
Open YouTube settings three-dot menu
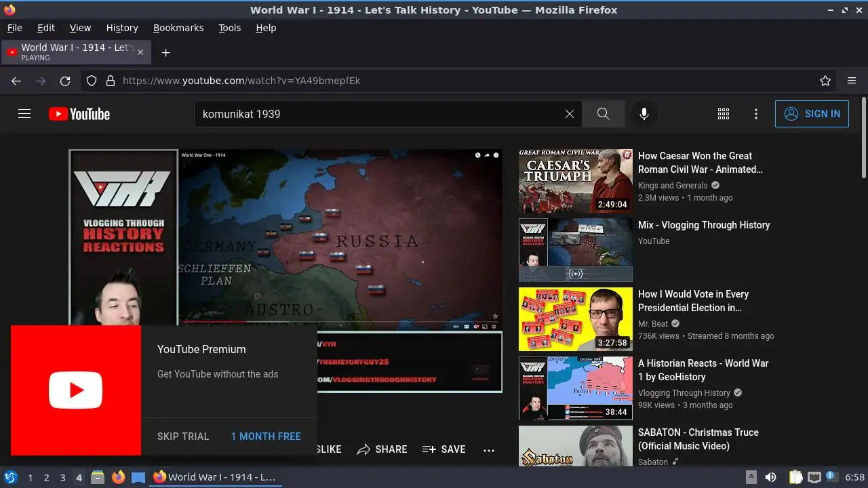(x=756, y=114)
